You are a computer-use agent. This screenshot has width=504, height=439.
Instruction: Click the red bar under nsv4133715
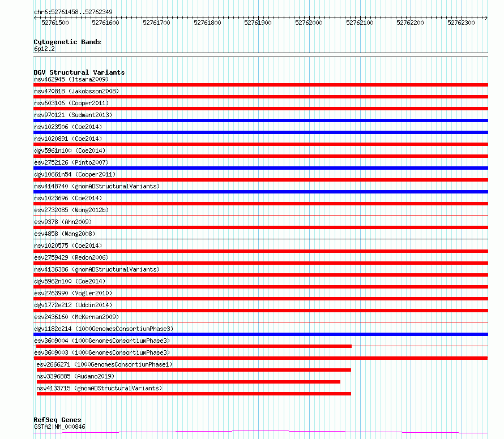(194, 394)
